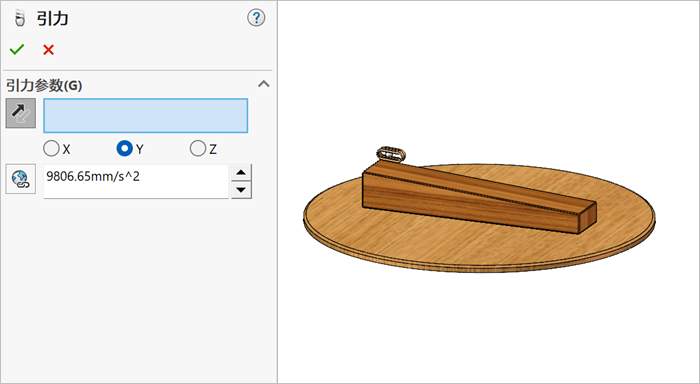The width and height of the screenshot is (700, 384).
Task: Click the 9806.65mm/s^2 value field
Action: coord(136,181)
